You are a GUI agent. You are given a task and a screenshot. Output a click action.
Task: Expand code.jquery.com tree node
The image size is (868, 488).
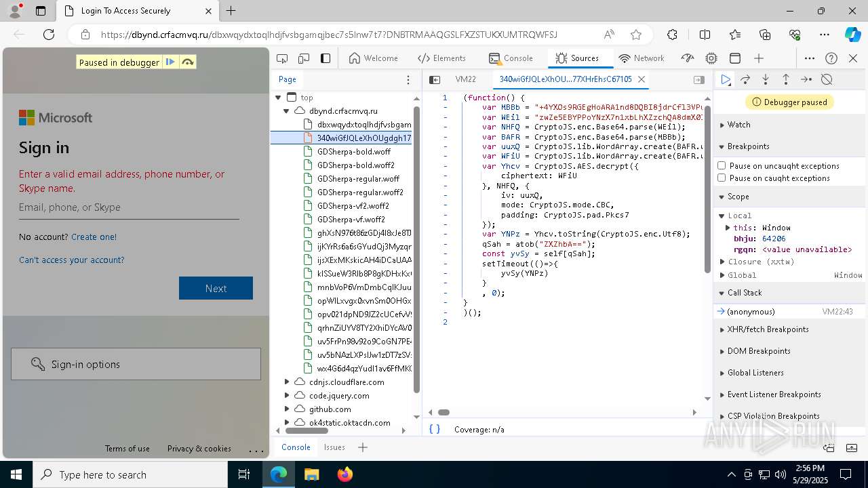coord(287,395)
